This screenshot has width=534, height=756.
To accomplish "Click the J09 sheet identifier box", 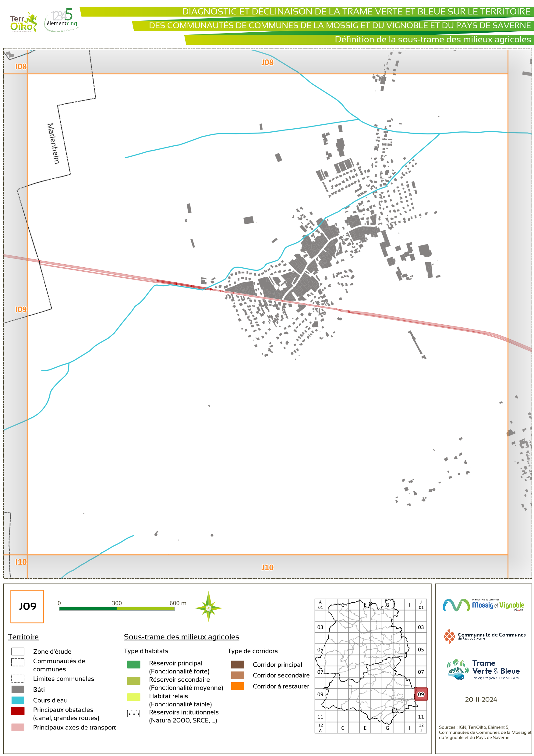I will point(27,607).
